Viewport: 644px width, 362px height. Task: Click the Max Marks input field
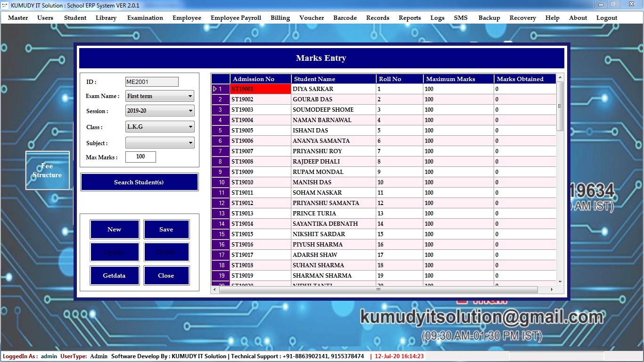140,157
